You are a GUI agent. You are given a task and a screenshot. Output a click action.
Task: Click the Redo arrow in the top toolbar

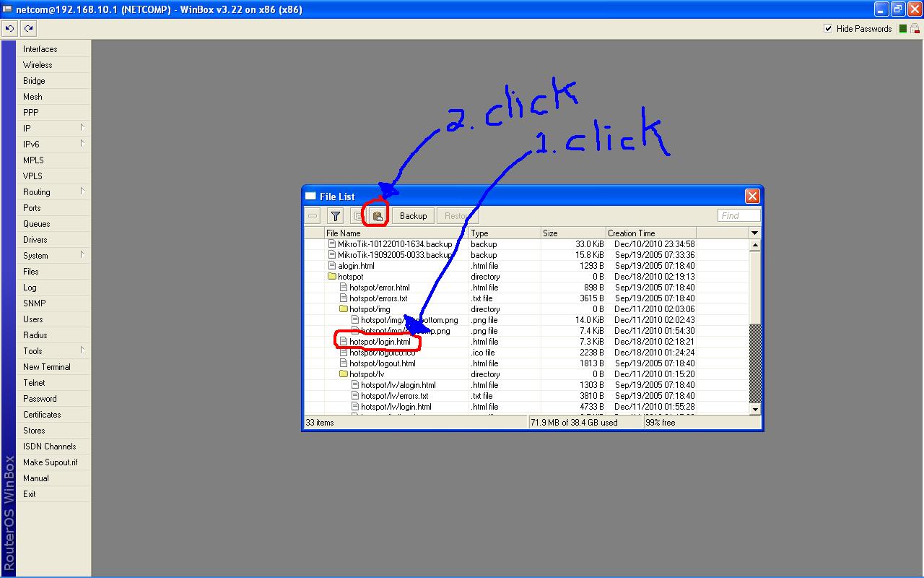coord(27,28)
